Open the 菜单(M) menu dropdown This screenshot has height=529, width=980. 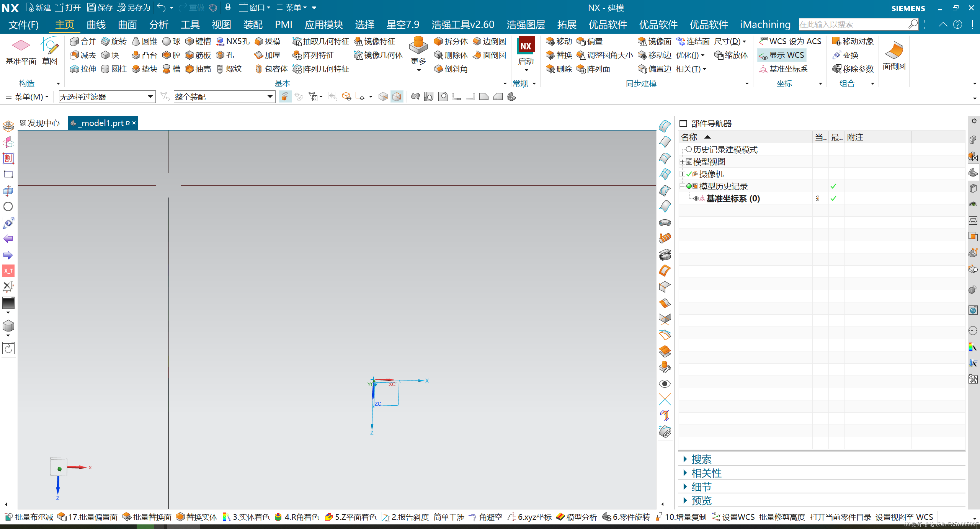(x=28, y=97)
